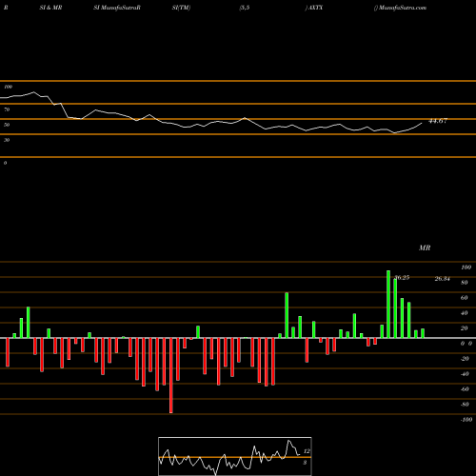Click the orange line above RSI 100
The height and width of the screenshot is (476, 476).
(x=238, y=81)
